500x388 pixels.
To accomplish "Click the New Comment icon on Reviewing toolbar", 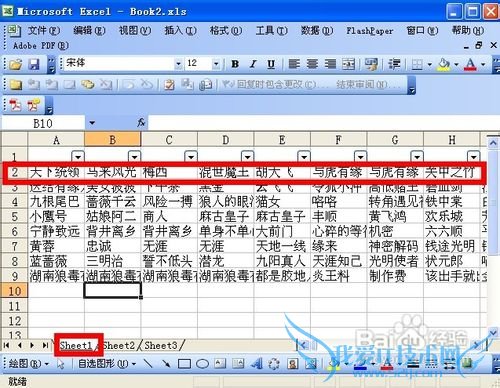I will 15,85.
